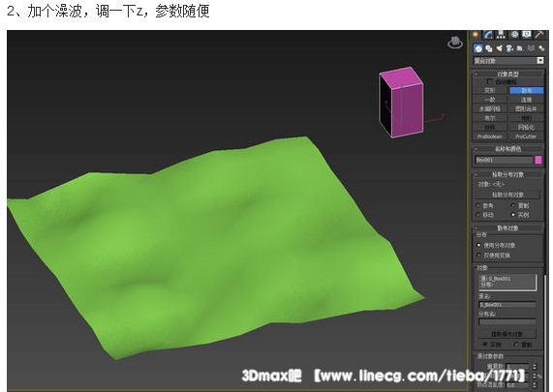The width and height of the screenshot is (553, 392).
Task: Open the 复合对象 category dropdown
Action: (508, 61)
